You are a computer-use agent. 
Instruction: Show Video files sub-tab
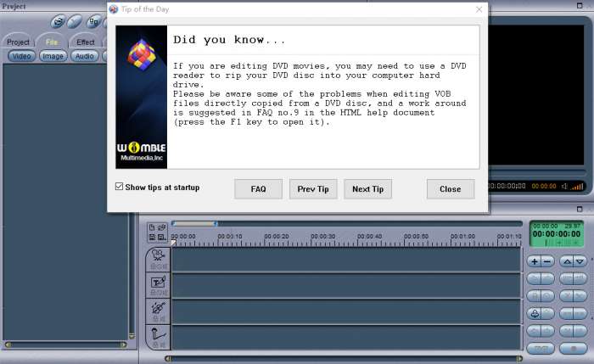pos(21,56)
